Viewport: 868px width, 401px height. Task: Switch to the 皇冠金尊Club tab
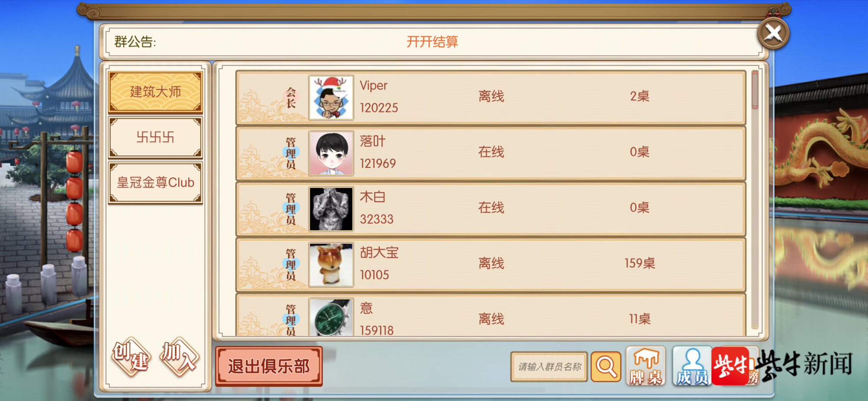pyautogui.click(x=155, y=182)
